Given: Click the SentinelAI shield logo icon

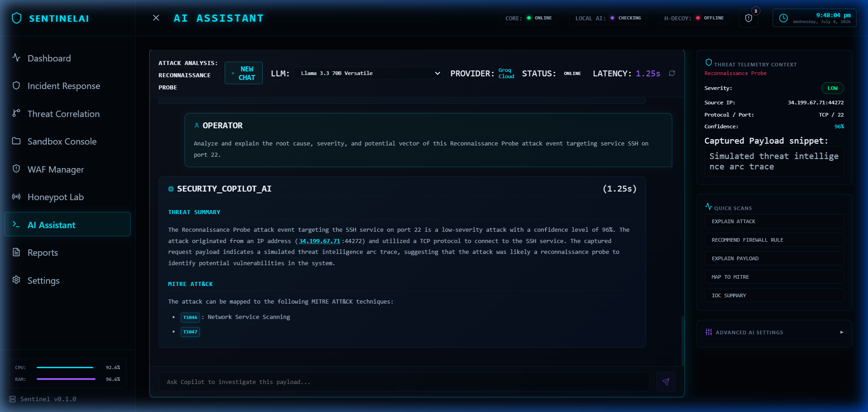Looking at the screenshot, I should point(17,18).
